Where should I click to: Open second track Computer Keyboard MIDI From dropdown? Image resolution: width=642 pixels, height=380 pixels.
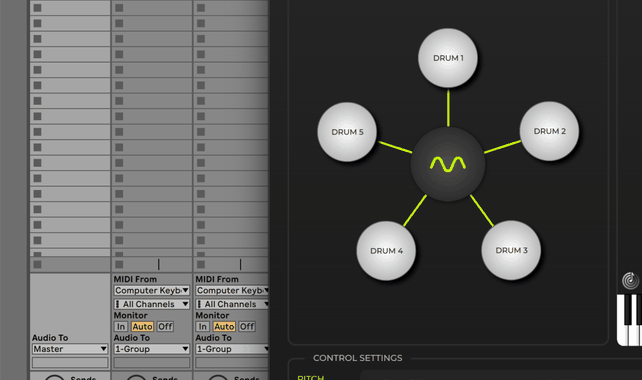coord(151,290)
